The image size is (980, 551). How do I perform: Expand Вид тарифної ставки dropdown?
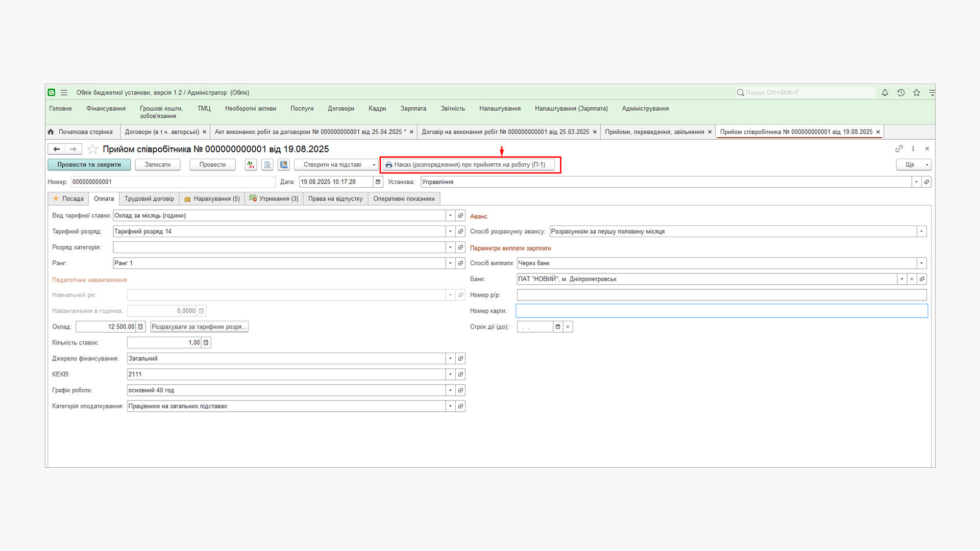(x=450, y=216)
